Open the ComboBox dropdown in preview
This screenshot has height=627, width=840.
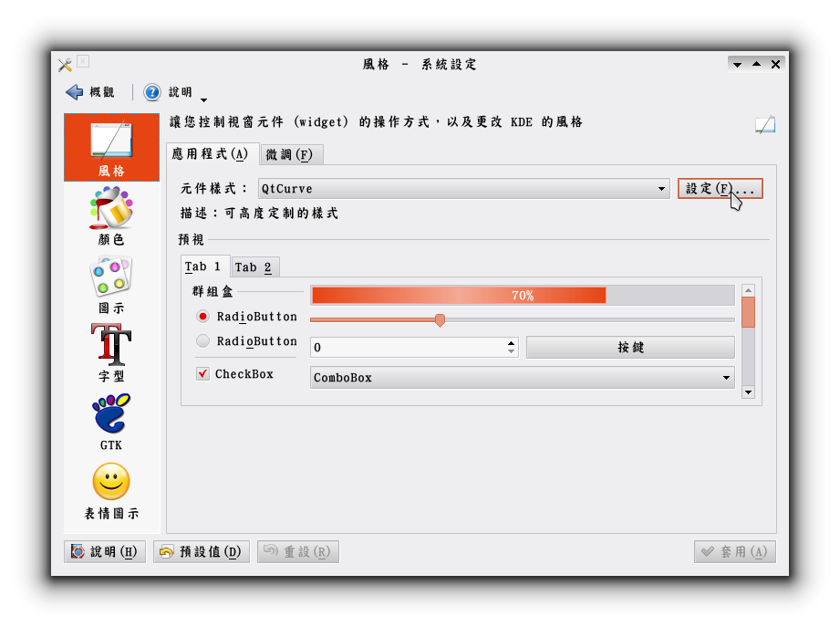523,377
